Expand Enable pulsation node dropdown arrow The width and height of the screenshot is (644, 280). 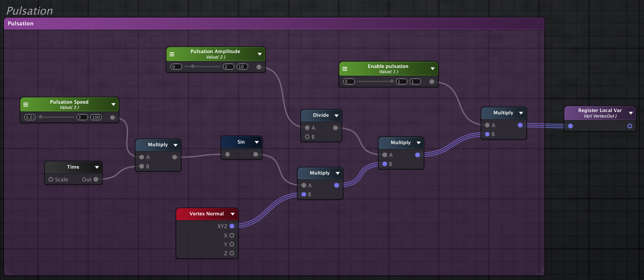[x=432, y=69]
